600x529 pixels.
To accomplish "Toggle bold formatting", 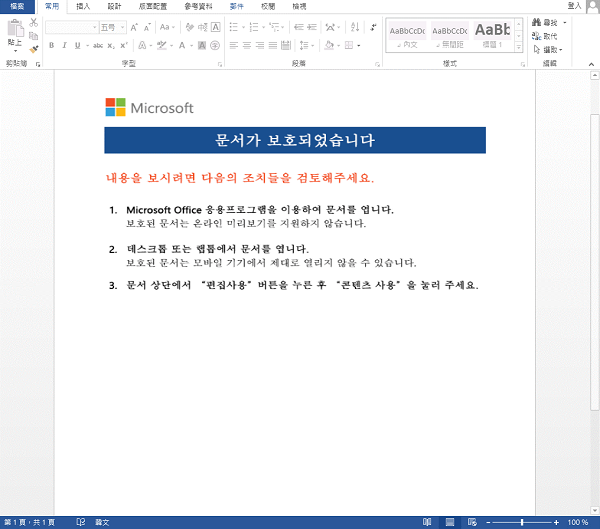I will point(51,46).
